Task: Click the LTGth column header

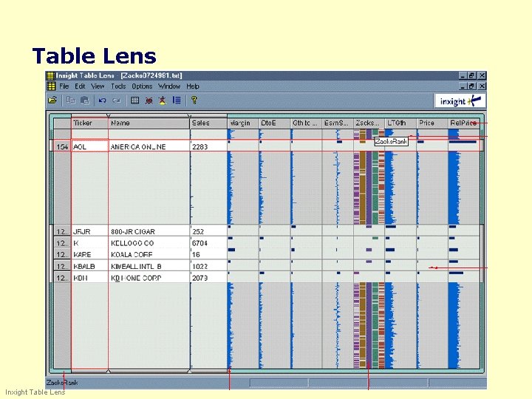Action: (x=400, y=123)
